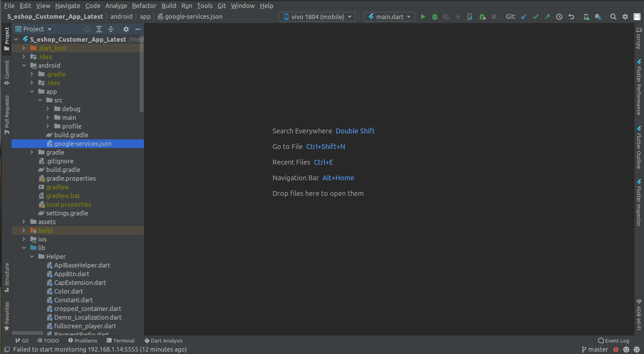Update project with Git blue arrow

[524, 17]
